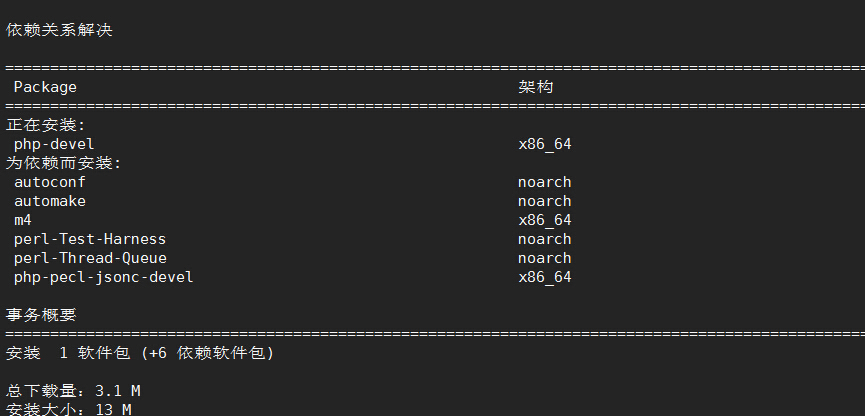Click the Package column header
865x416 pixels.
pos(45,87)
